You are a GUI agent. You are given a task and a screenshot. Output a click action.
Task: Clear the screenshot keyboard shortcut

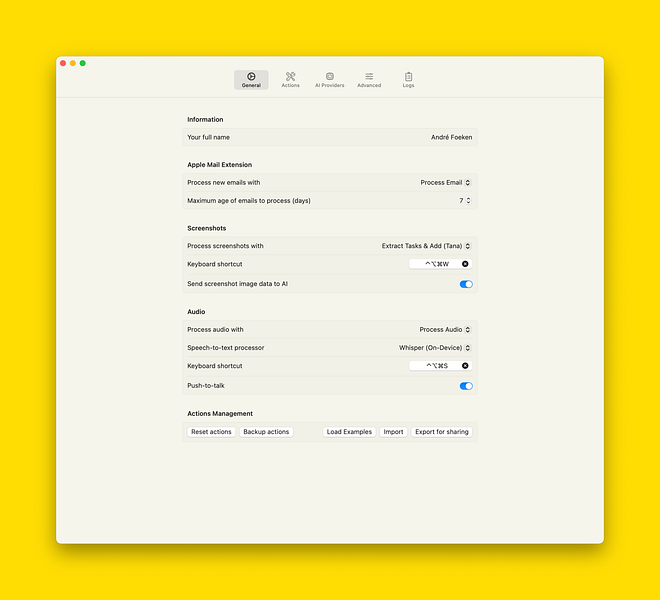(x=465, y=265)
